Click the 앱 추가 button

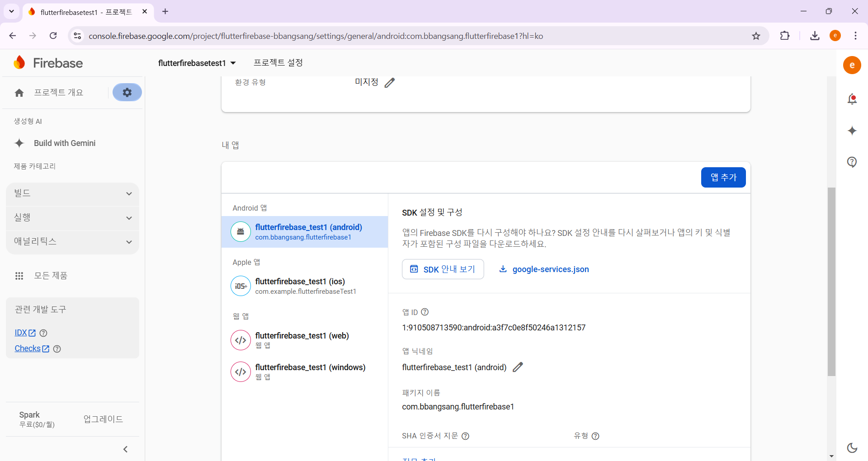(x=723, y=177)
